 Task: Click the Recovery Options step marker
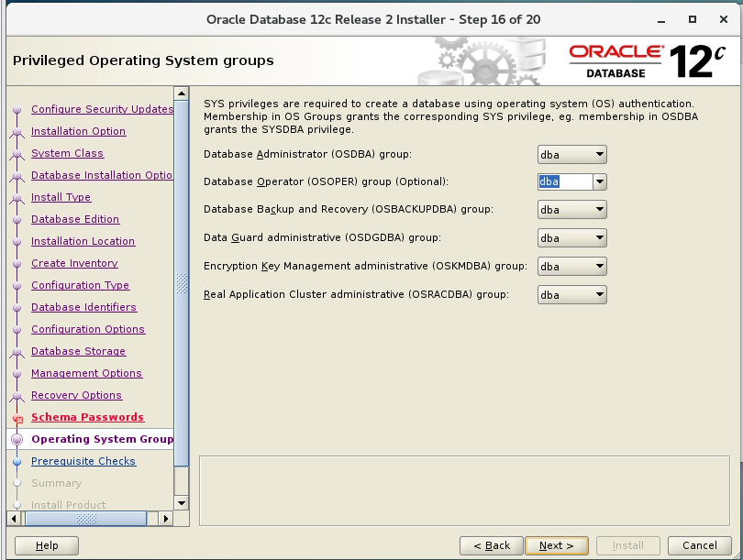tap(17, 396)
